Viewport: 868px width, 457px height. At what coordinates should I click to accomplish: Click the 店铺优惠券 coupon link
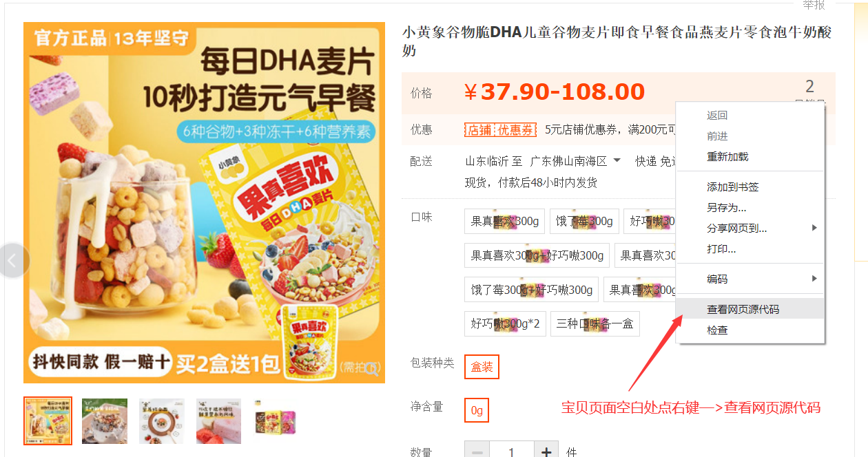click(x=500, y=129)
